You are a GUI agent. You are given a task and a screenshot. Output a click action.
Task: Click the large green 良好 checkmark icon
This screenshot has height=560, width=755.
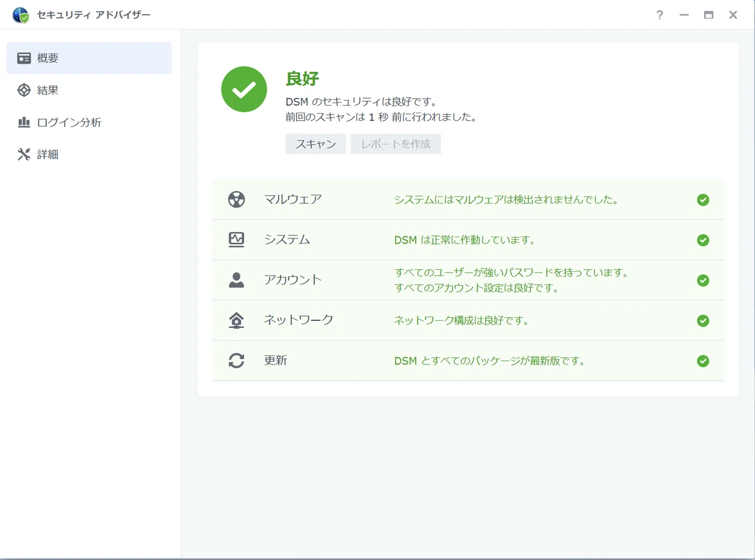tap(244, 89)
